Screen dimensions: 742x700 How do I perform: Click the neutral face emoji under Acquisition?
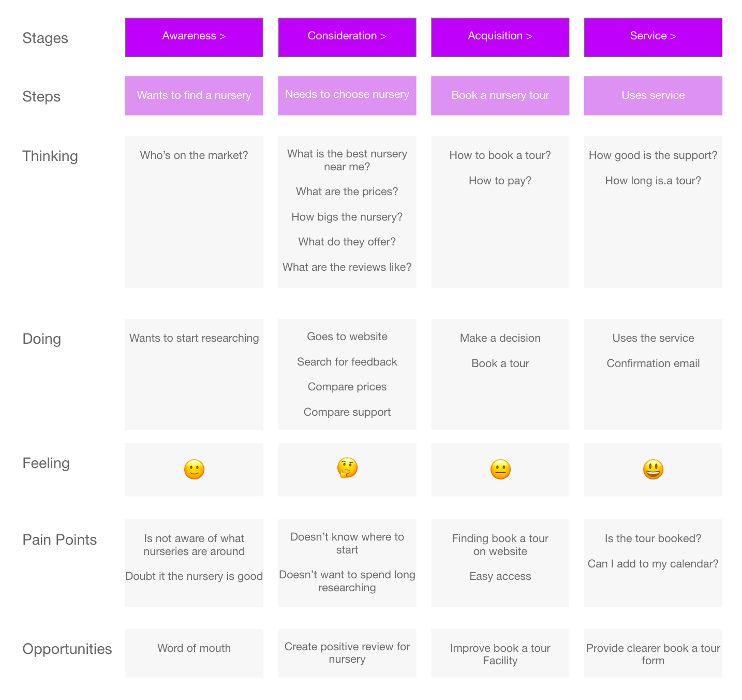coord(500,470)
